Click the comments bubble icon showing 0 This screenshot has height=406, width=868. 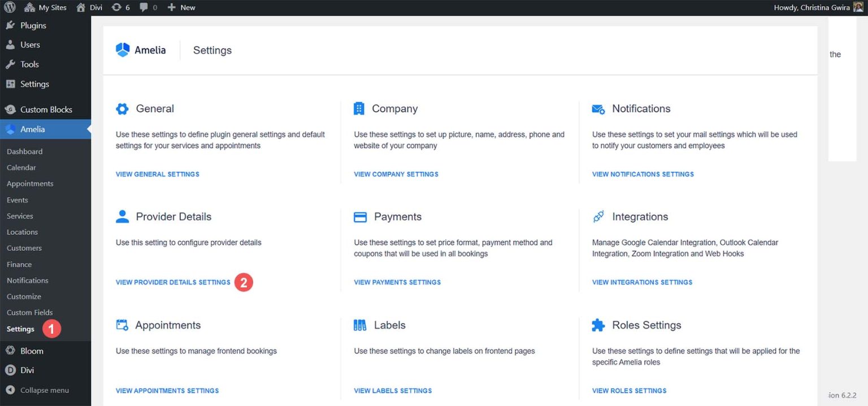pyautogui.click(x=147, y=7)
